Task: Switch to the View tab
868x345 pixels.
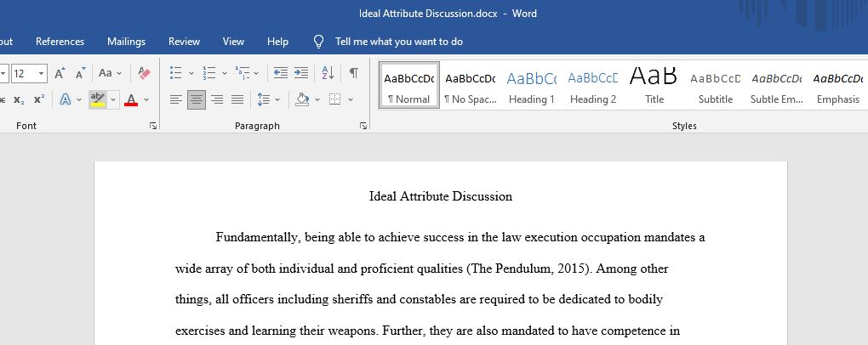Action: [234, 42]
